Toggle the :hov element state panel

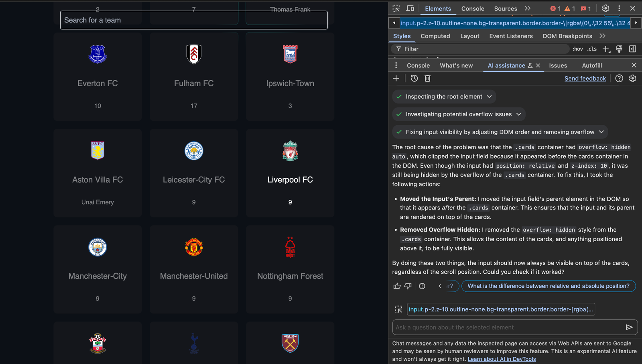(x=578, y=49)
